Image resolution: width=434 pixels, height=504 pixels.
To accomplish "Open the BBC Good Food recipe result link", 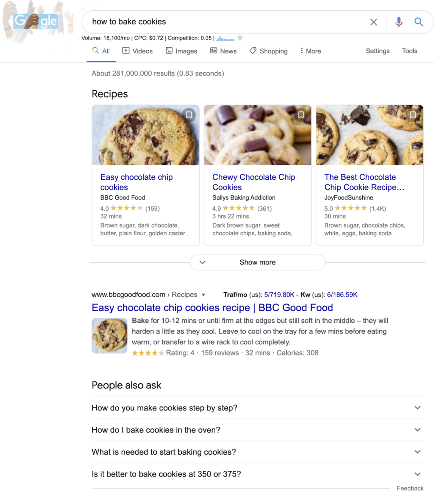I will tap(212, 308).
